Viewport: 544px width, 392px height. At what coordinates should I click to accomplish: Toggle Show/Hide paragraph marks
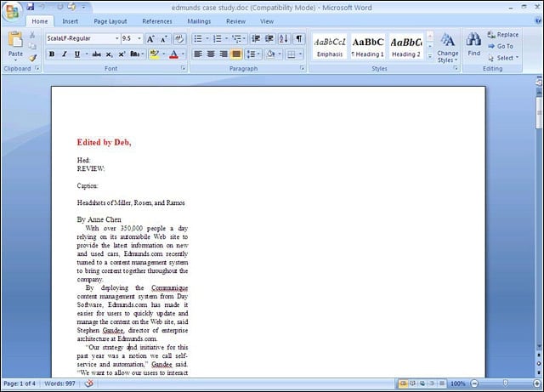click(298, 38)
